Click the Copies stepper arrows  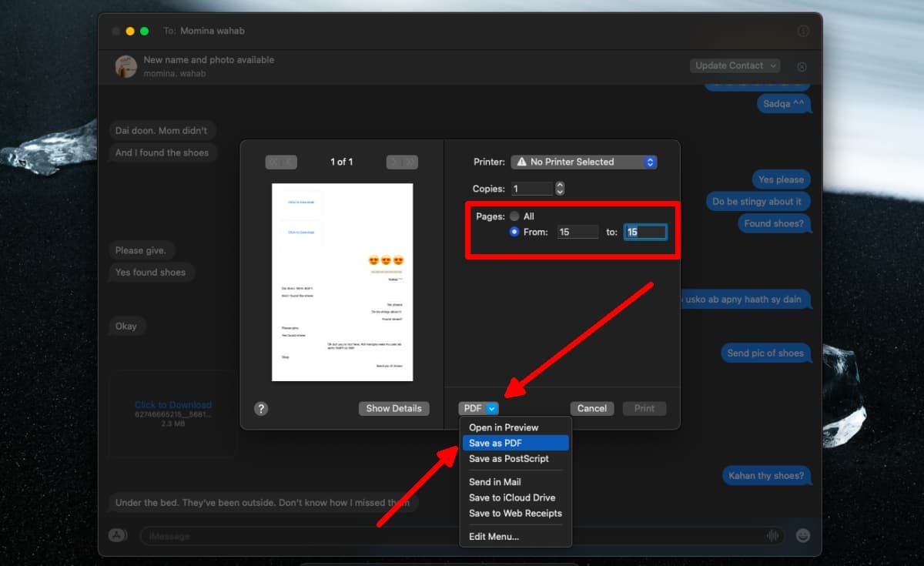(x=560, y=189)
